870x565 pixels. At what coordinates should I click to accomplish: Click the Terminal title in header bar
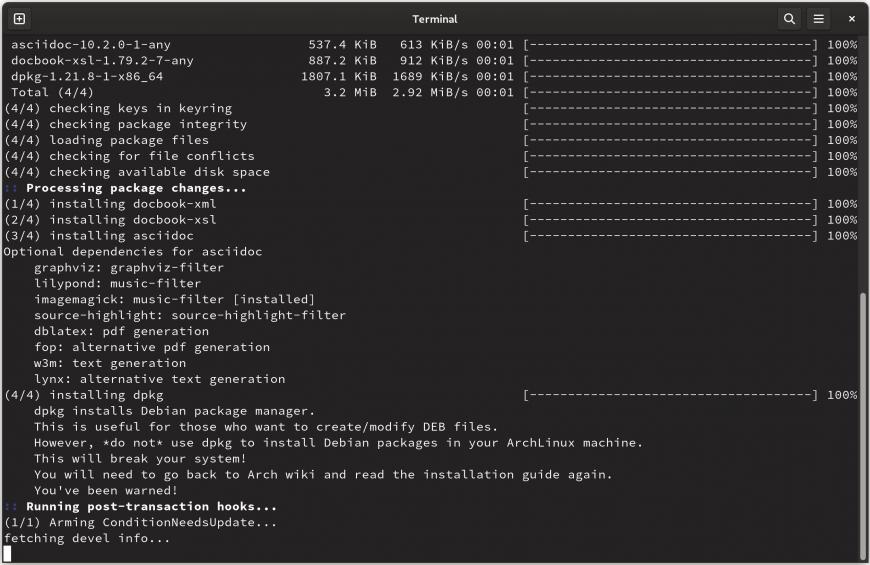coord(434,19)
